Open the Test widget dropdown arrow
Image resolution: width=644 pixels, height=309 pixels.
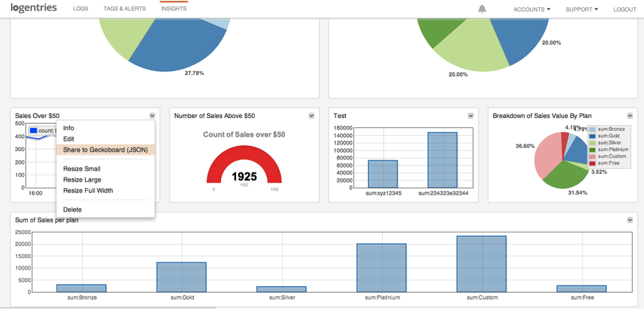pos(471,116)
